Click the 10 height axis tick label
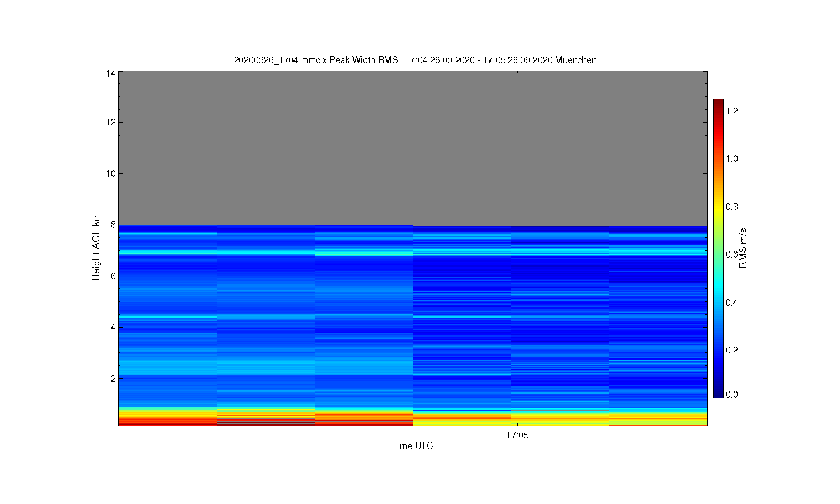Image resolution: width=840 pixels, height=504 pixels. (111, 173)
